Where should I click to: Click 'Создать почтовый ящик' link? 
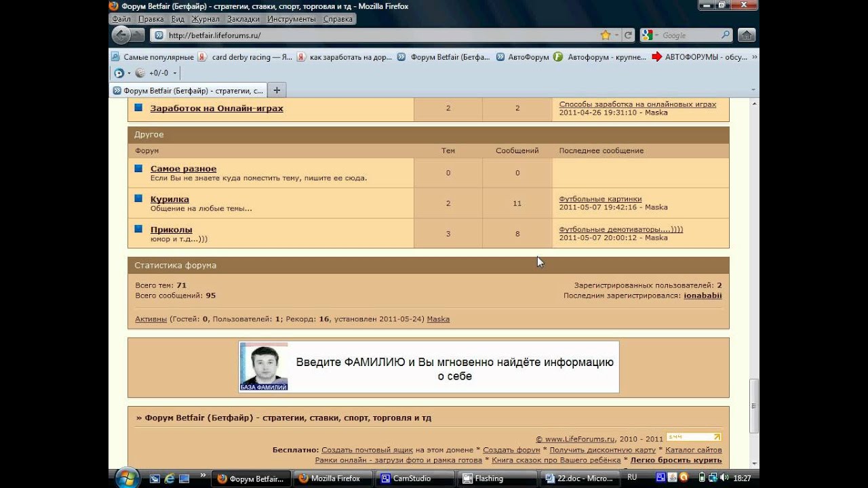pyautogui.click(x=367, y=450)
